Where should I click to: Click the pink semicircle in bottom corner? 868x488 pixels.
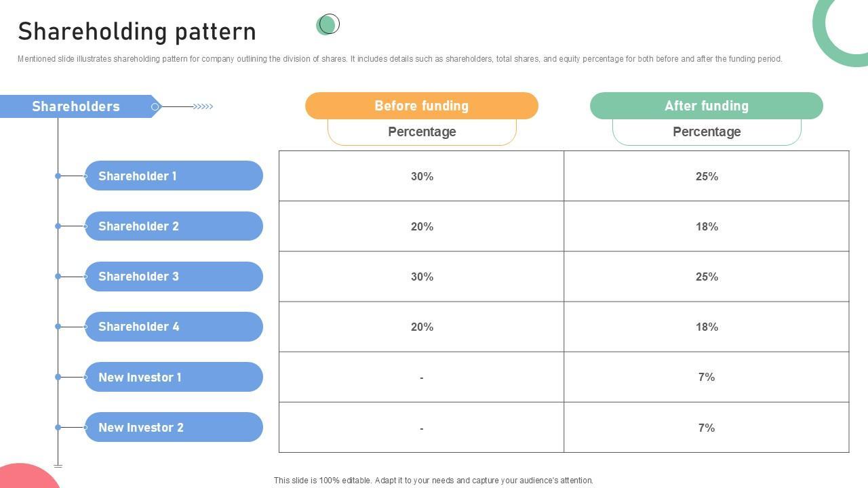(26, 476)
